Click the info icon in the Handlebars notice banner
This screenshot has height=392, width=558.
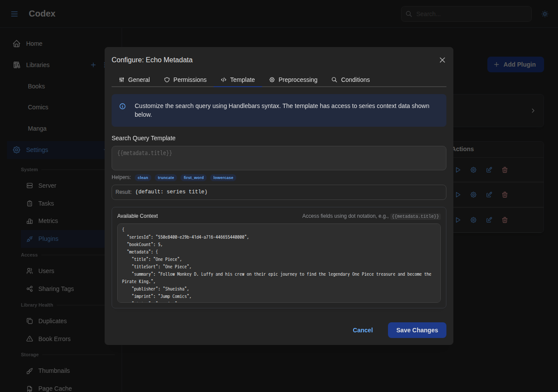pos(122,106)
